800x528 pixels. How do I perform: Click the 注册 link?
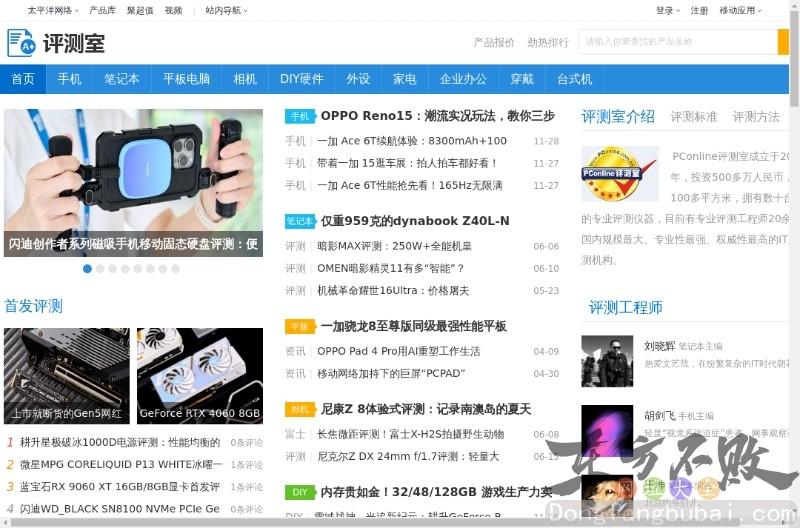(x=699, y=10)
